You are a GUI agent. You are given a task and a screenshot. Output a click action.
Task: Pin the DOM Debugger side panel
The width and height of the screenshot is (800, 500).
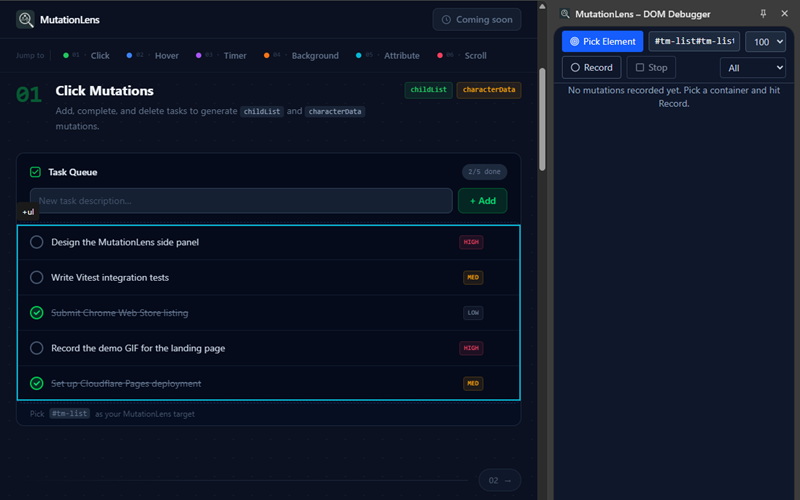pyautogui.click(x=763, y=14)
